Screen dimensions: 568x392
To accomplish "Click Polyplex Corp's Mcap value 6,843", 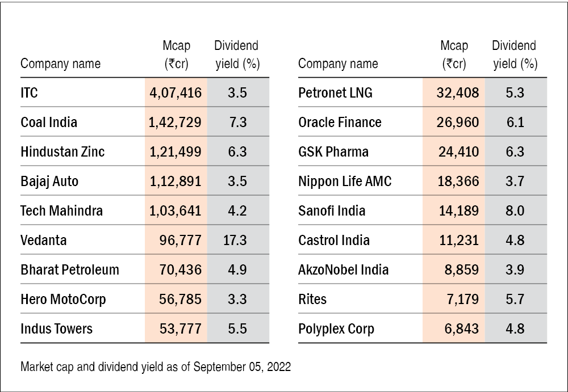I will [x=461, y=328].
